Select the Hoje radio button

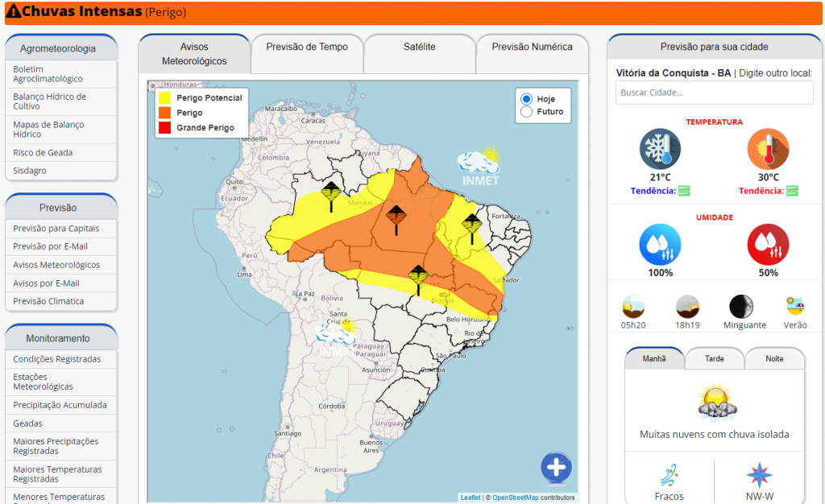tap(527, 99)
